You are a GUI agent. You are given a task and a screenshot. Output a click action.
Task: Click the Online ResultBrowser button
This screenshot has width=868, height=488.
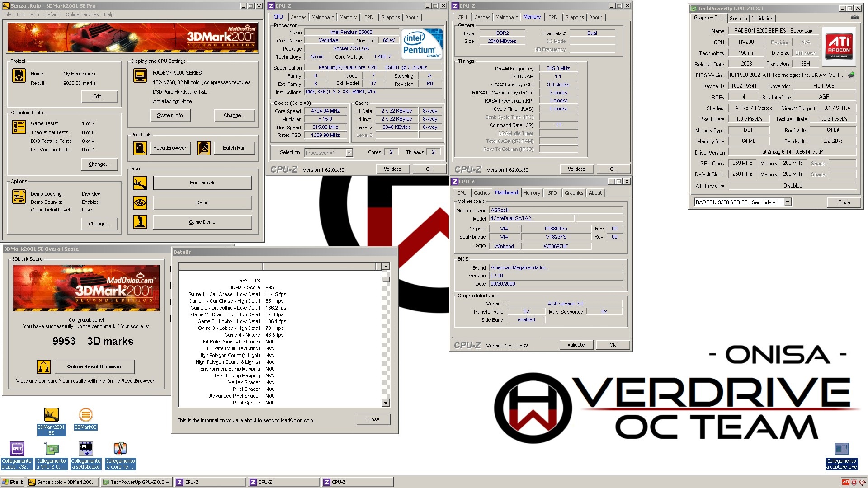click(x=94, y=366)
